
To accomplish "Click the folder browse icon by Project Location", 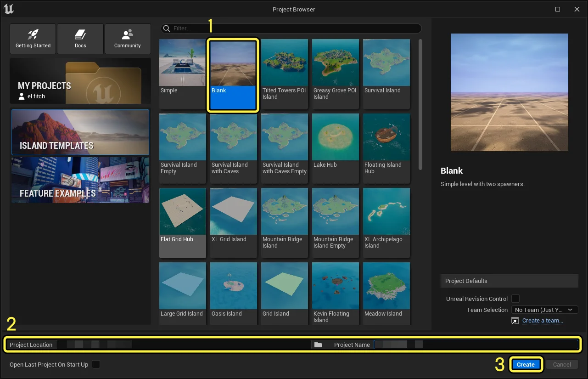I will (x=318, y=345).
